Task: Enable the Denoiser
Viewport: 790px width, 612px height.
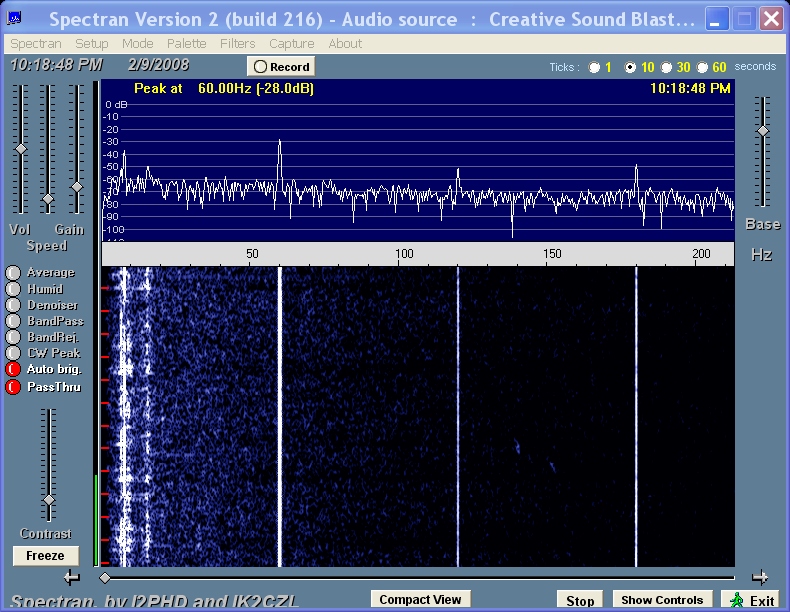Action: tap(13, 305)
